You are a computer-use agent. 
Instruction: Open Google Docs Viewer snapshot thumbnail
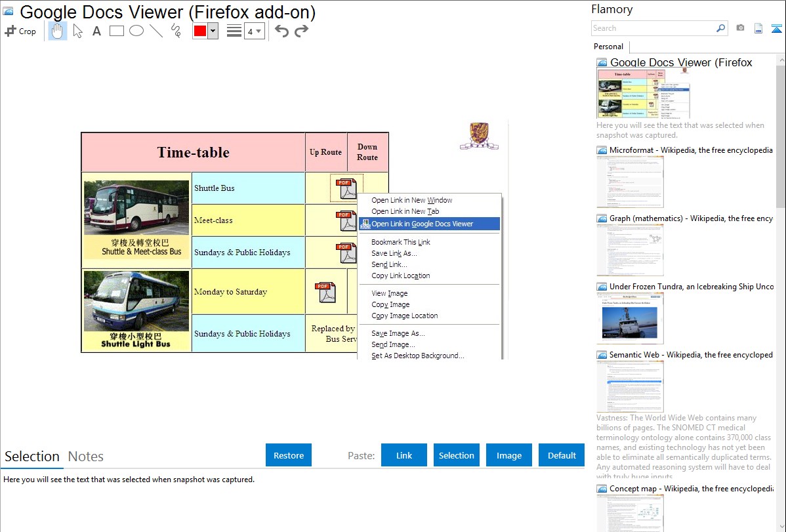pyautogui.click(x=643, y=94)
